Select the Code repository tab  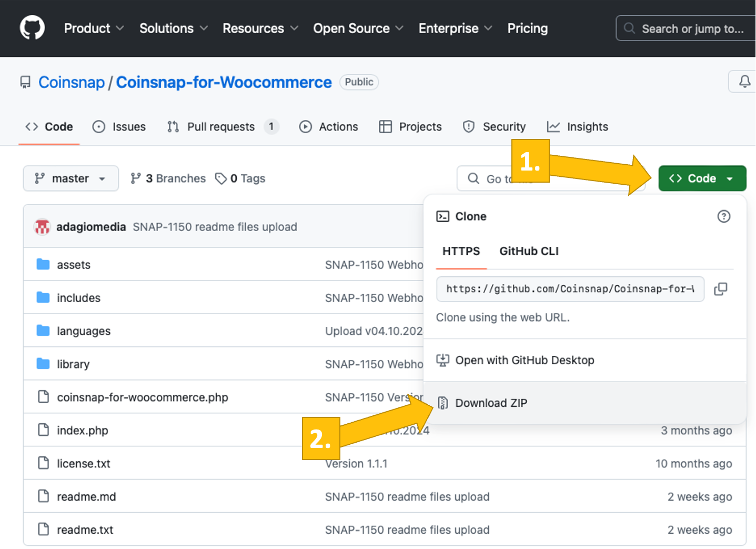tap(49, 127)
